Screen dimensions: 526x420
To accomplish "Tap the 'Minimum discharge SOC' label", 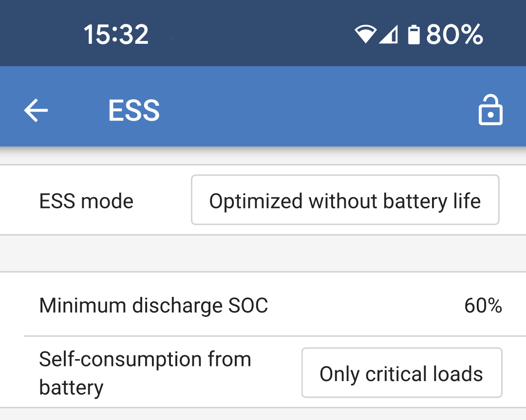I will click(x=153, y=306).
